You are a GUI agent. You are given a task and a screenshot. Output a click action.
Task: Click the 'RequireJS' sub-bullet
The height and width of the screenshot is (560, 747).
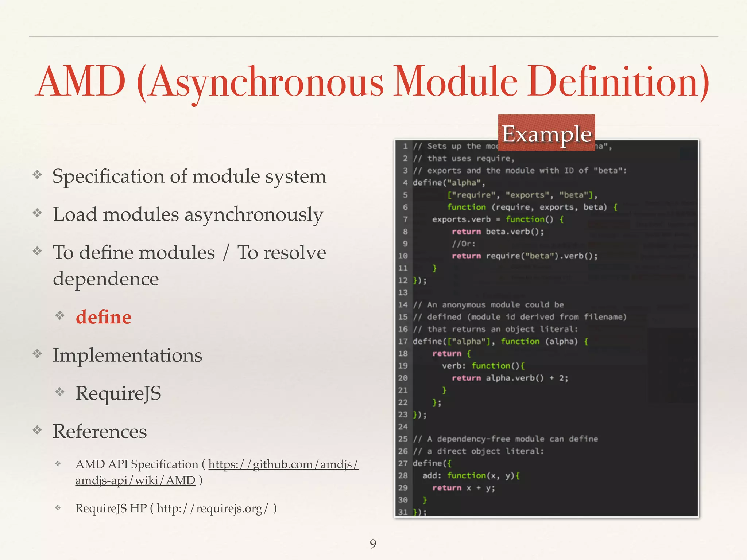pyautogui.click(x=118, y=393)
